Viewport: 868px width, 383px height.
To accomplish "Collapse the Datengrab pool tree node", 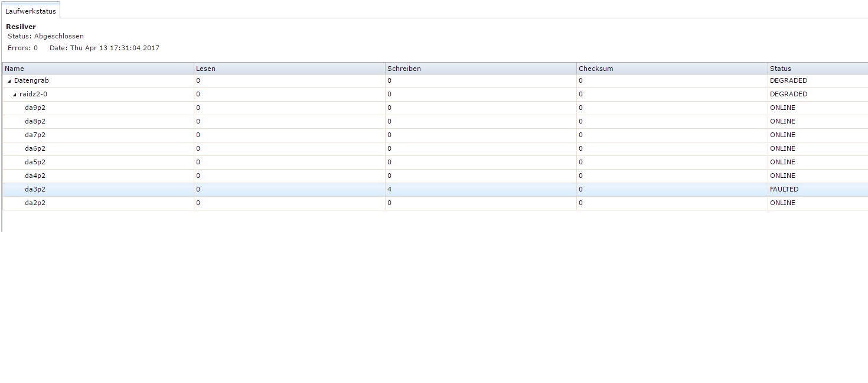I will 9,81.
